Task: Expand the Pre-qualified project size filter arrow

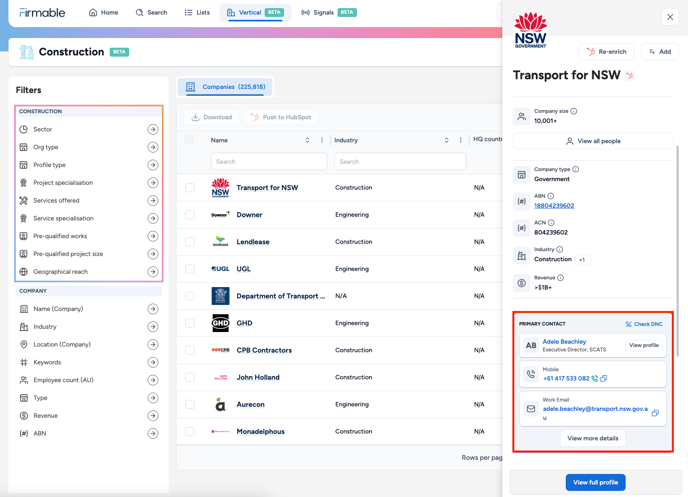Action: [x=153, y=254]
